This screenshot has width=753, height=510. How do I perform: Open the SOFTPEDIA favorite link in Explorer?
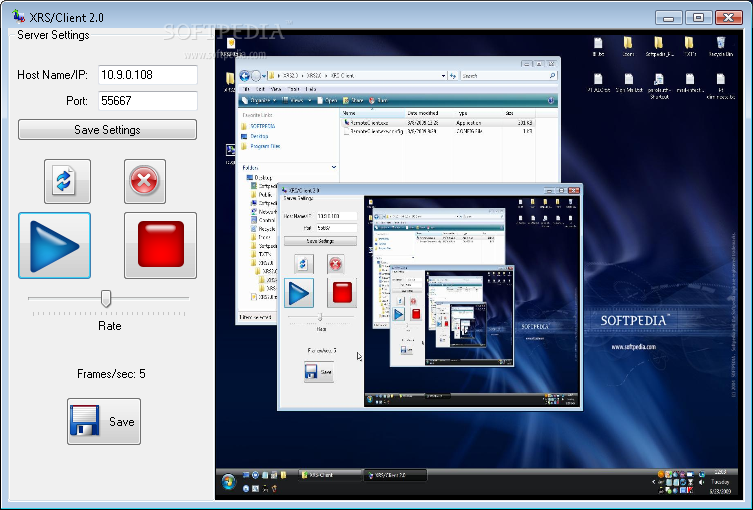pyautogui.click(x=258, y=126)
